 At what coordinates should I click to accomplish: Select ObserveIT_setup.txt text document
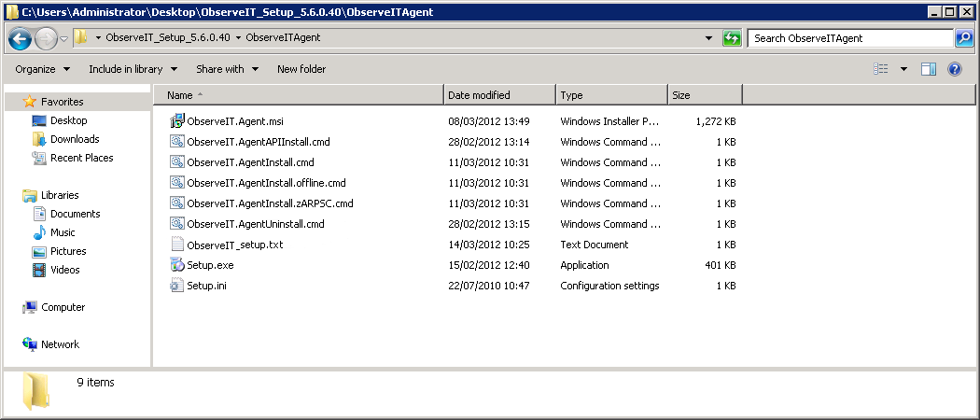tap(234, 245)
